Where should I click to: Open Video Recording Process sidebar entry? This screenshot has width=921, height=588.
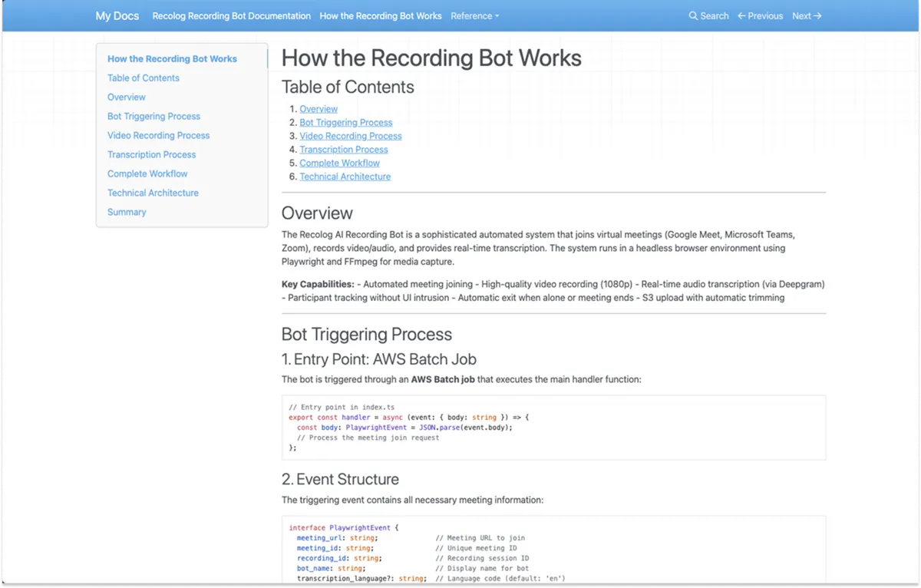[158, 135]
